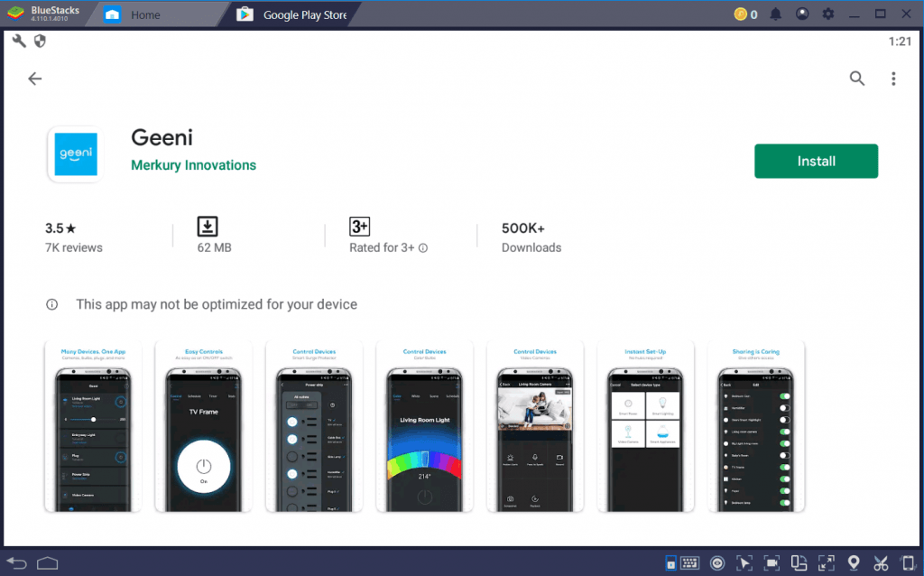Open the Living Room Light color screenshot
Image resolution: width=924 pixels, height=576 pixels.
[424, 425]
